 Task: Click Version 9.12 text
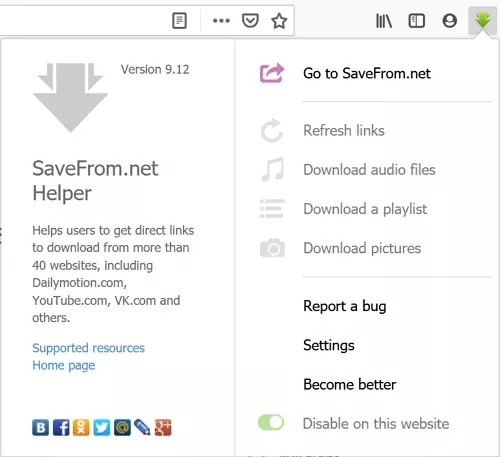155,69
